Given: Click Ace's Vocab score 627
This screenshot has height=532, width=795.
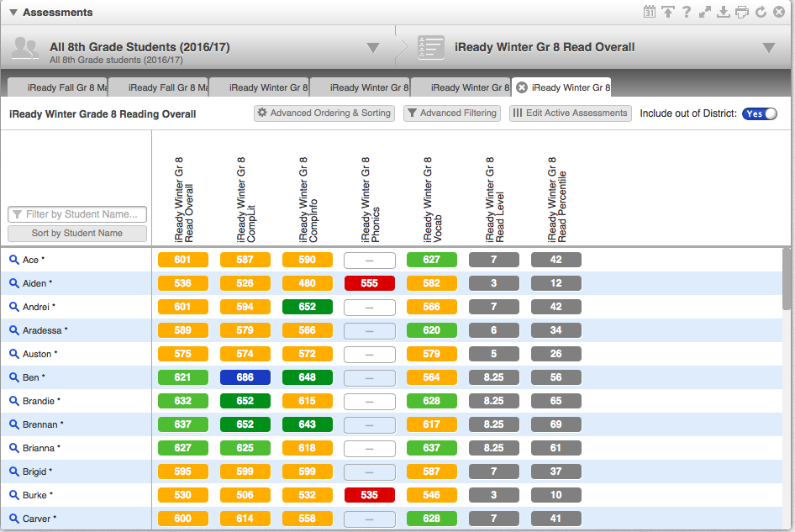Looking at the screenshot, I should pyautogui.click(x=431, y=260).
